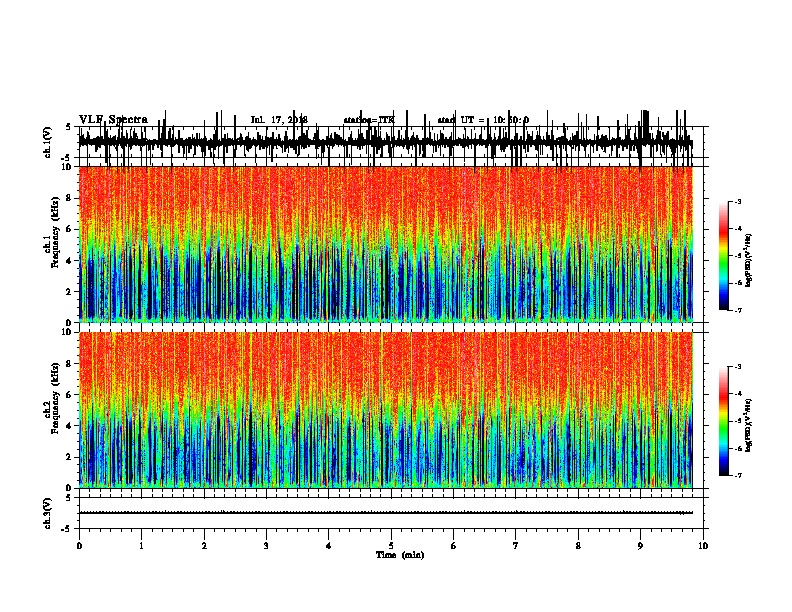Viewport: 792px width, 612px height.
Task: Click the '-3' label on ch.1 color bar
Action: point(737,201)
